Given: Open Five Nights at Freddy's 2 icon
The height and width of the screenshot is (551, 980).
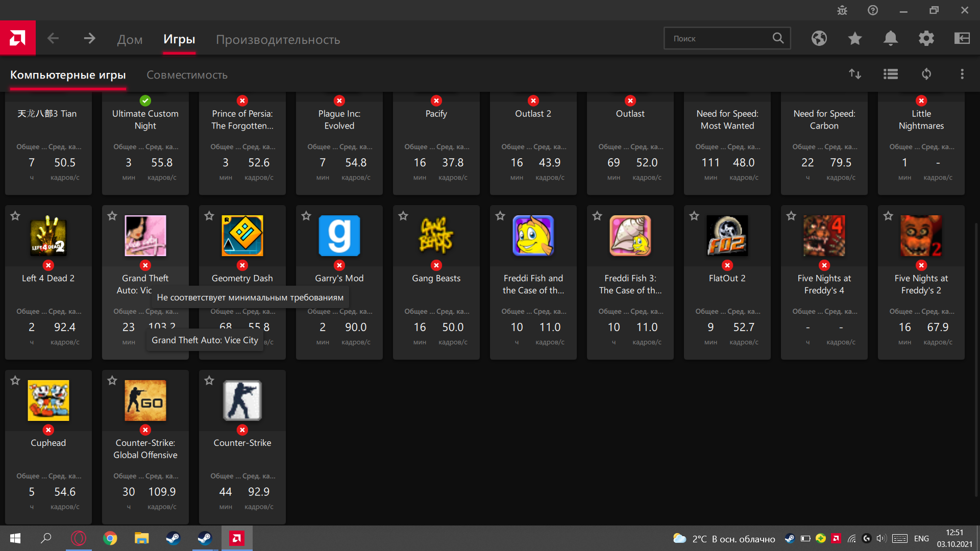Looking at the screenshot, I should (x=921, y=236).
